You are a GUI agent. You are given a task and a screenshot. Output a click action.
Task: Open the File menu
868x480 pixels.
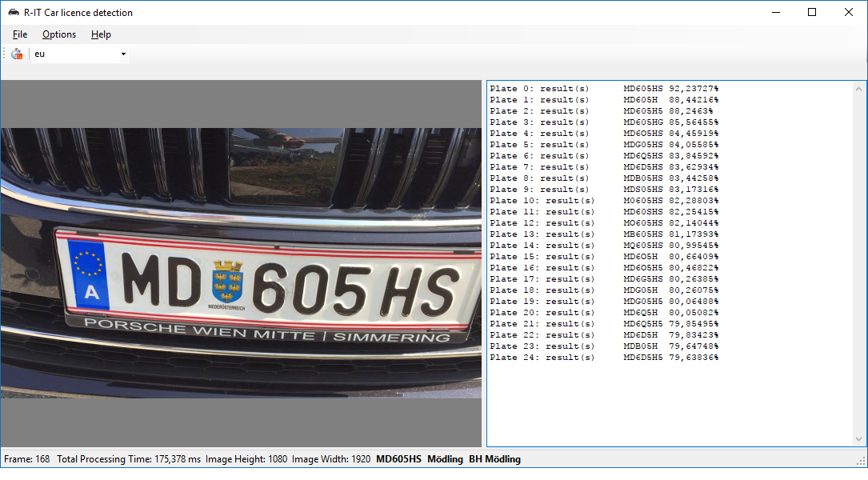20,34
